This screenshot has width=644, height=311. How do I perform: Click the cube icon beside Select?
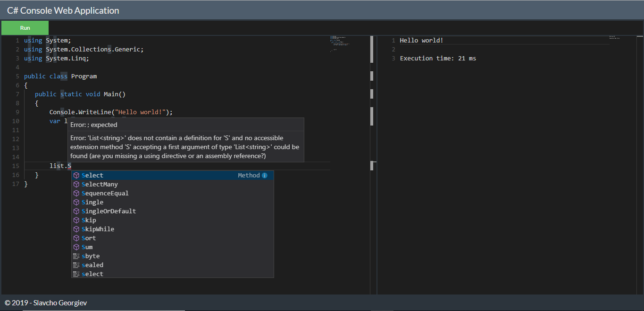76,176
